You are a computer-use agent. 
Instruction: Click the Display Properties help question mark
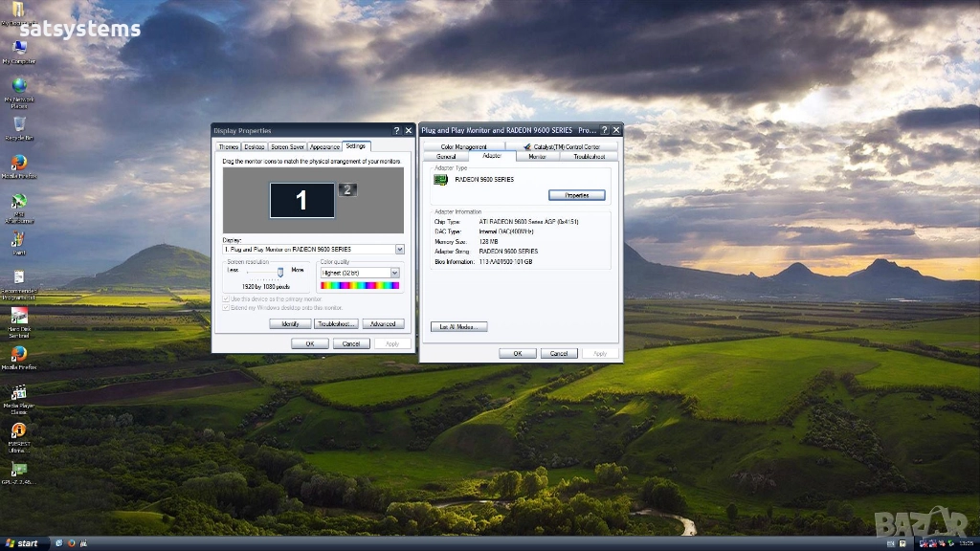(397, 131)
